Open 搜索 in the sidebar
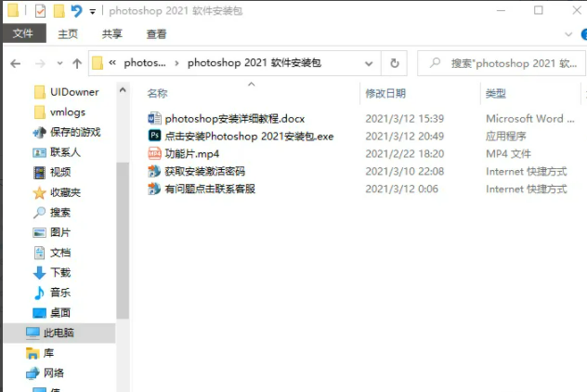 tap(60, 213)
